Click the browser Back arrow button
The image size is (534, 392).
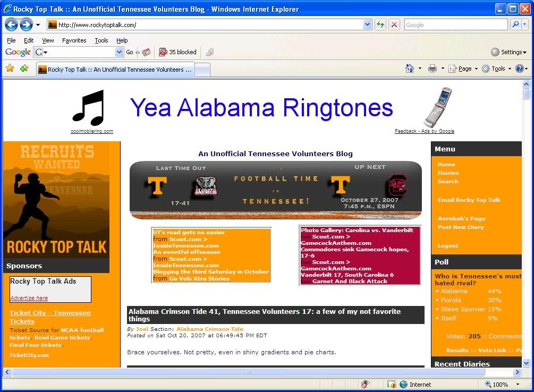11,24
